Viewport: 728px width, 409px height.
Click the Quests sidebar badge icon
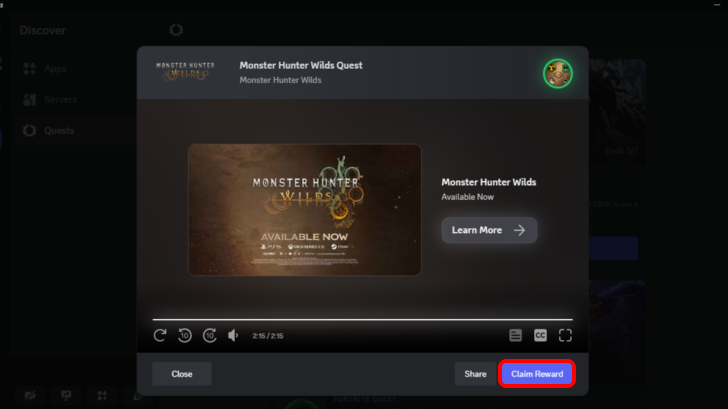pos(30,130)
